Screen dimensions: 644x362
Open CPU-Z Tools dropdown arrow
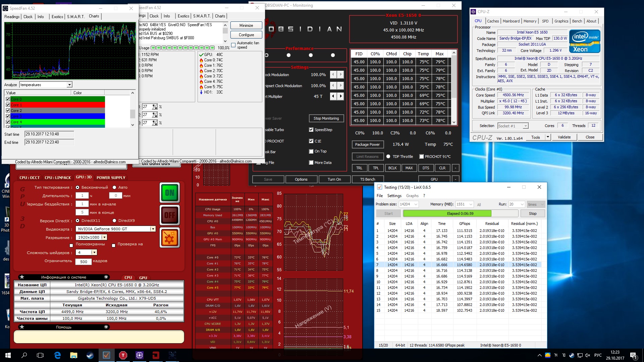[x=548, y=137]
